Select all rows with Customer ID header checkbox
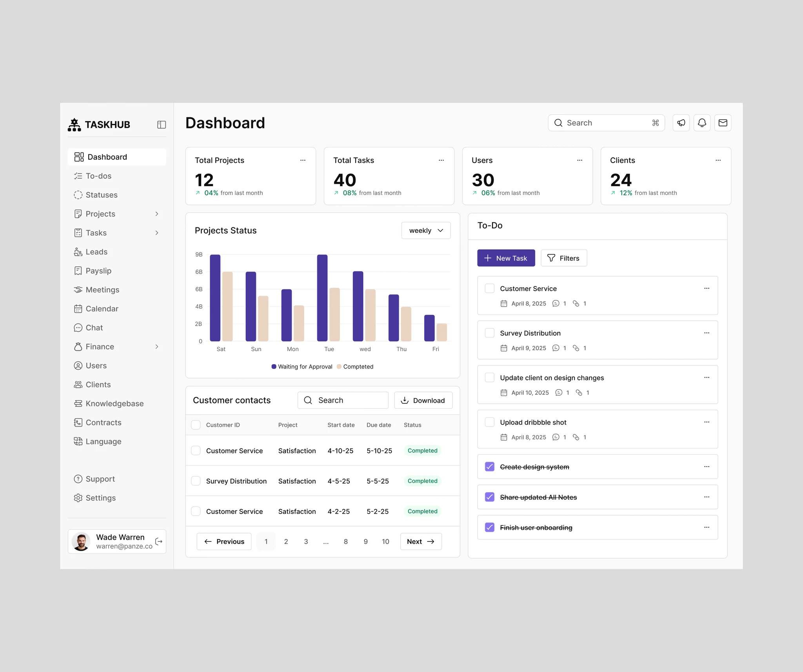 [x=196, y=425]
